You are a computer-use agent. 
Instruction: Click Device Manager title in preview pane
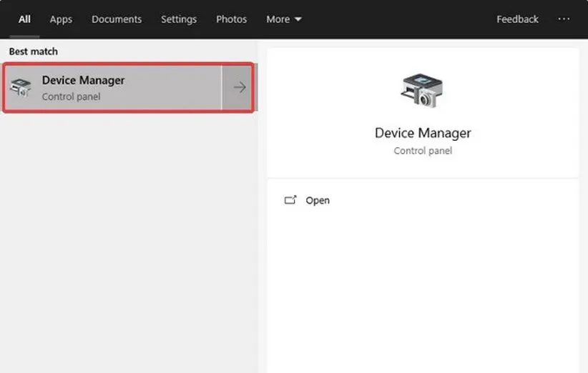point(423,133)
